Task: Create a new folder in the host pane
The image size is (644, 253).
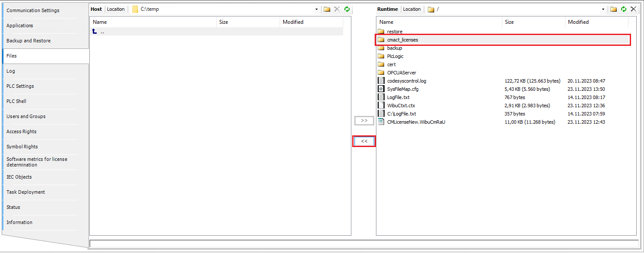Action: pos(327,9)
